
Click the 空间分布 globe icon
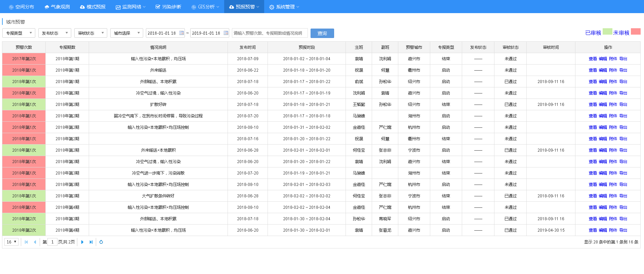pos(11,7)
